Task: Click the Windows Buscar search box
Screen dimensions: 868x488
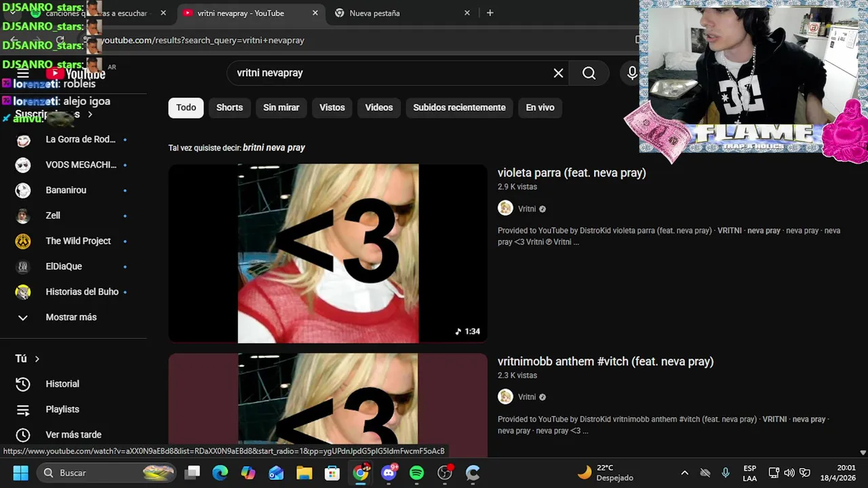Action: (106, 472)
